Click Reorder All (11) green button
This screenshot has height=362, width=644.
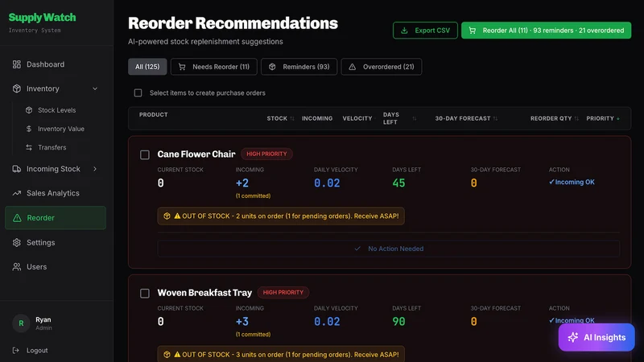546,31
